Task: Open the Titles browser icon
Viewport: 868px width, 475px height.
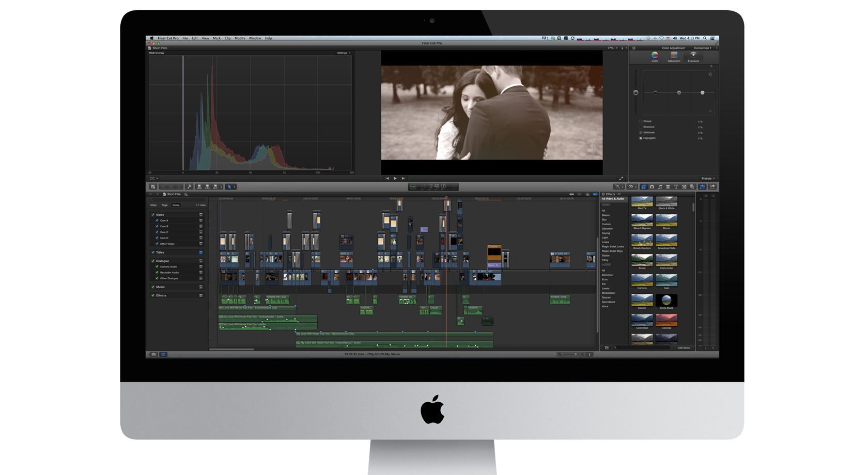Action: tap(676, 187)
